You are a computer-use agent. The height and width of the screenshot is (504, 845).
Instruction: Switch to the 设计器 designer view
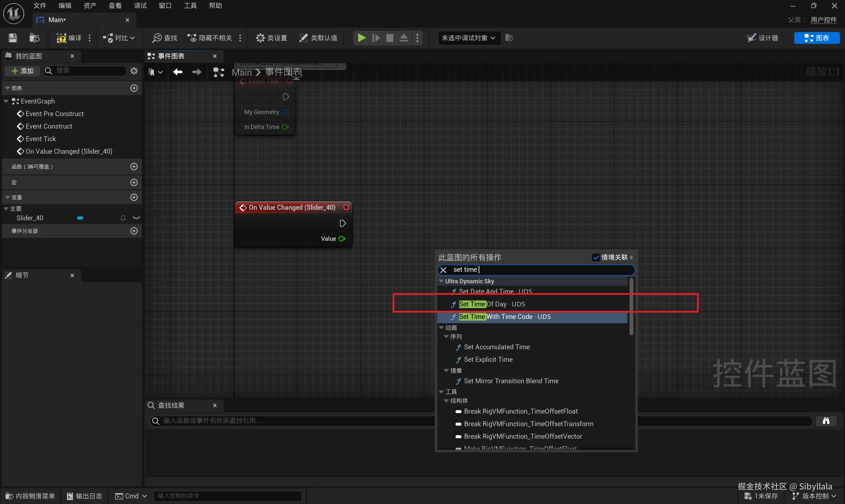click(x=762, y=38)
